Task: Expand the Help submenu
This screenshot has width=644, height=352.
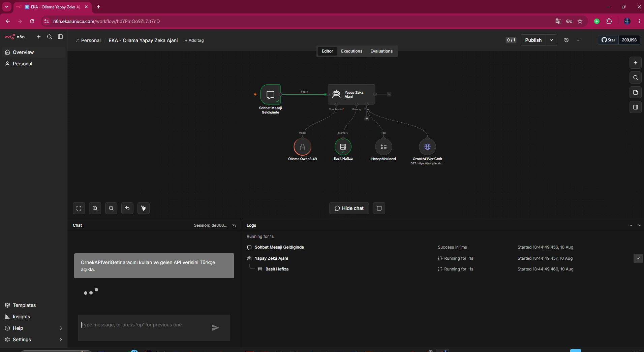Action: click(61, 328)
